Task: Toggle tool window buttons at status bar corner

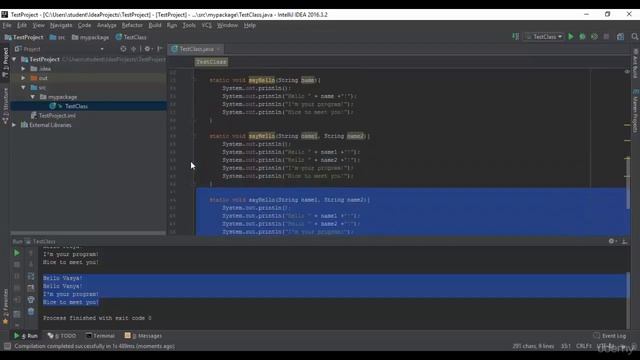Action: (7, 346)
